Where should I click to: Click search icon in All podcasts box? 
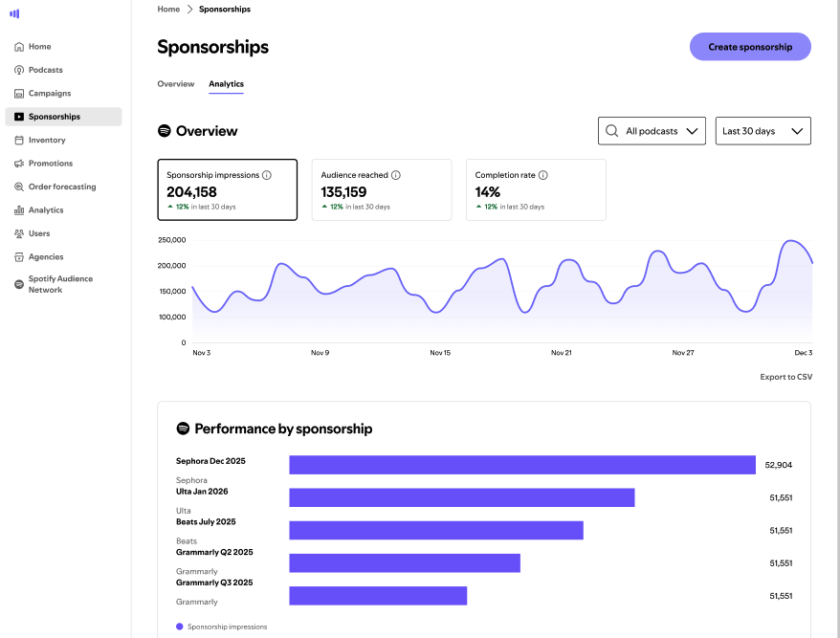[x=611, y=131]
